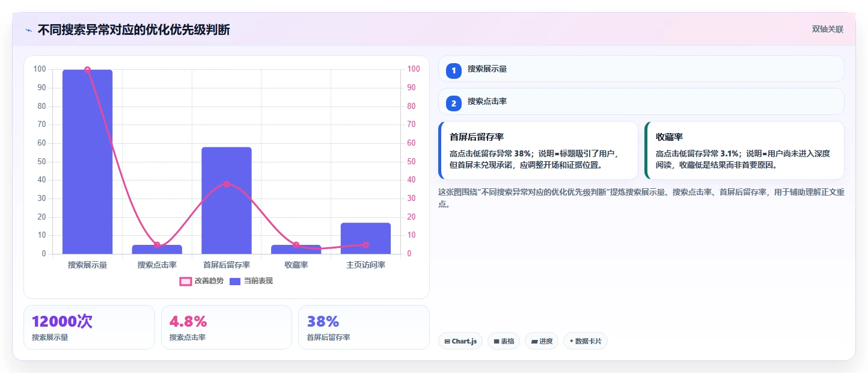Select step 1 搜索展示量 row

point(641,69)
